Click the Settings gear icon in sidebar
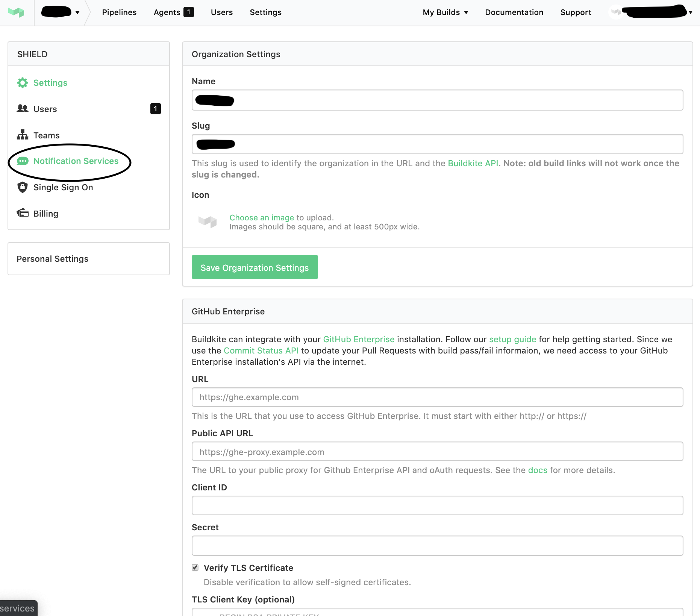The height and width of the screenshot is (616, 700). point(23,83)
